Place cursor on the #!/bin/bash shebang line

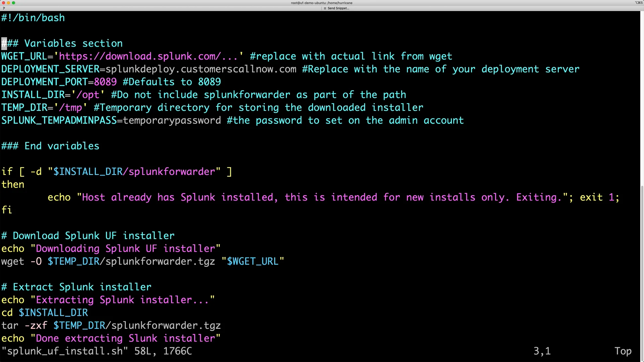pos(33,18)
